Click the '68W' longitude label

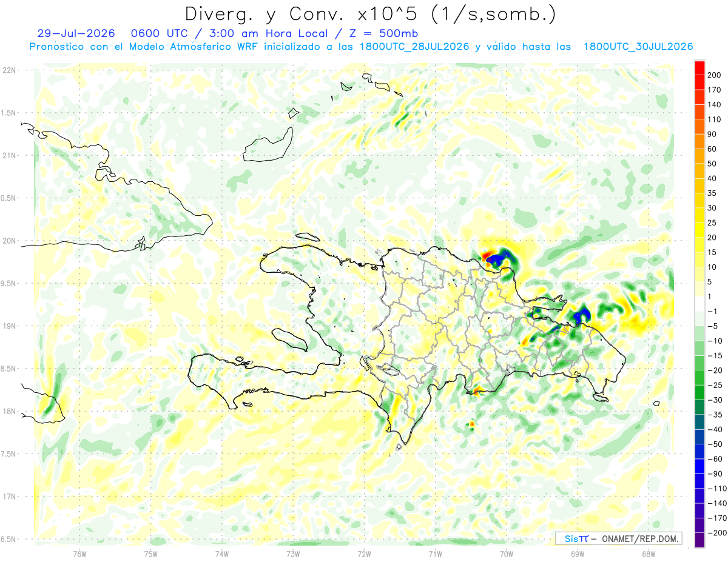click(649, 554)
